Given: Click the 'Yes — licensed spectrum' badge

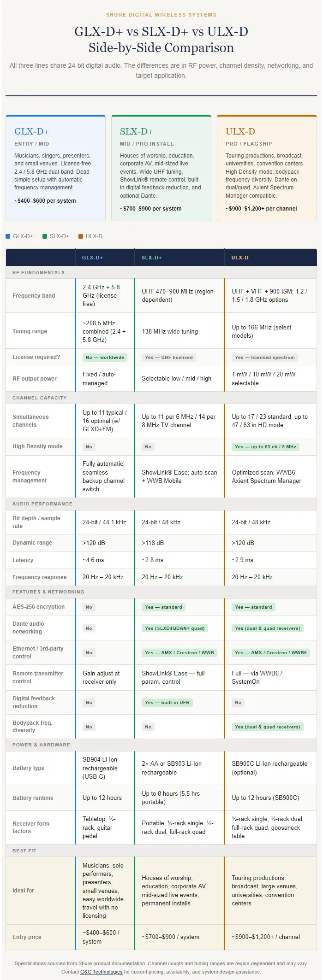Looking at the screenshot, I should tap(265, 357).
